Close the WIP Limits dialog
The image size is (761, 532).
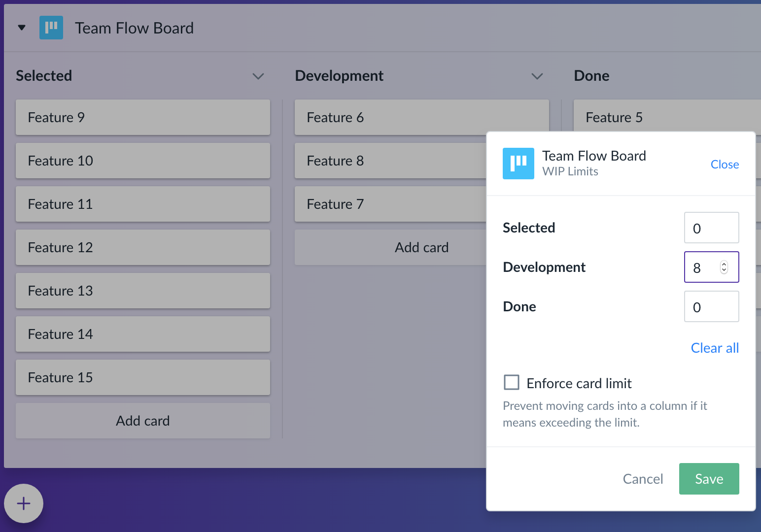coord(725,164)
